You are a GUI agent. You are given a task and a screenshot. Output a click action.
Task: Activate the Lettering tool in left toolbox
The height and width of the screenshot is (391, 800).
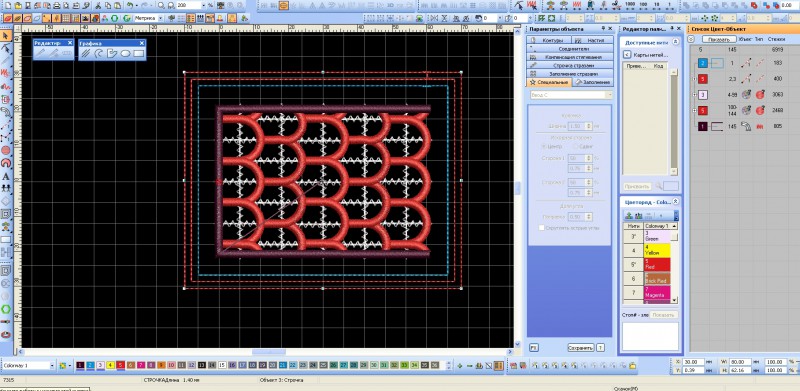click(6, 176)
